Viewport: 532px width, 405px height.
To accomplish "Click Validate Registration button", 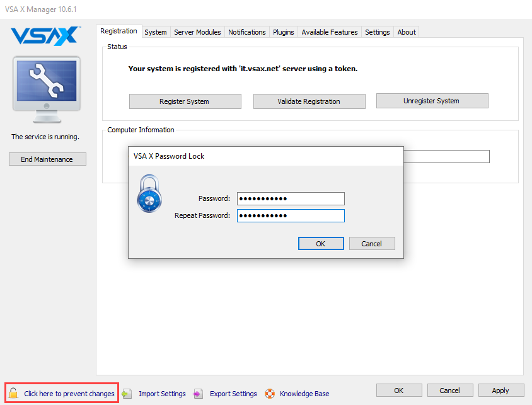I will [x=309, y=101].
